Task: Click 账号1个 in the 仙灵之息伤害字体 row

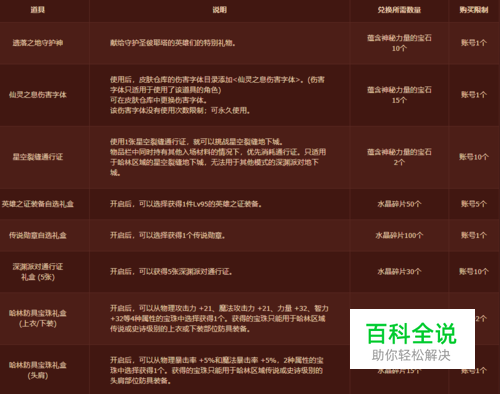Action: click(x=474, y=95)
